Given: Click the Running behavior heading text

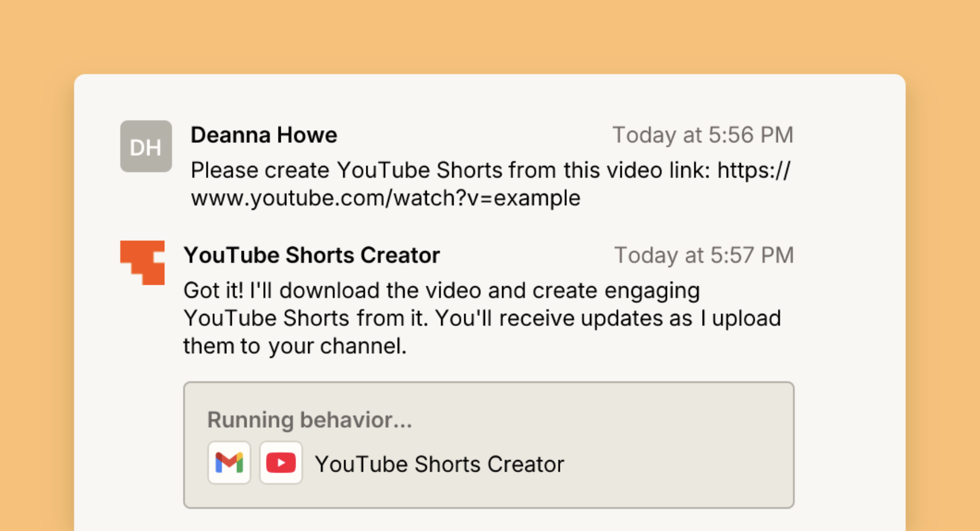Looking at the screenshot, I should point(309,419).
